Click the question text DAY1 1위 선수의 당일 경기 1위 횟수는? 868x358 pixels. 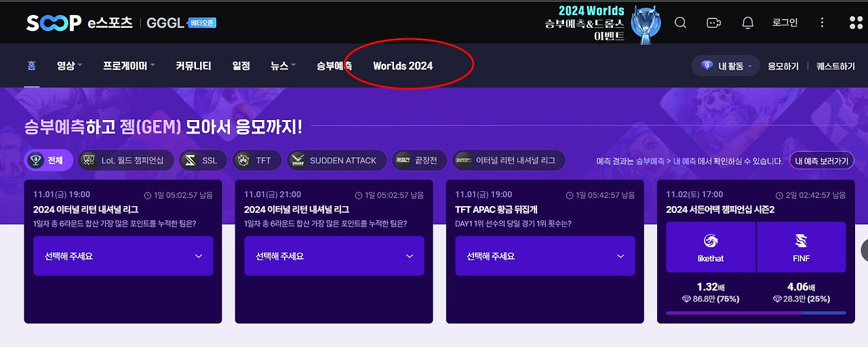513,223
